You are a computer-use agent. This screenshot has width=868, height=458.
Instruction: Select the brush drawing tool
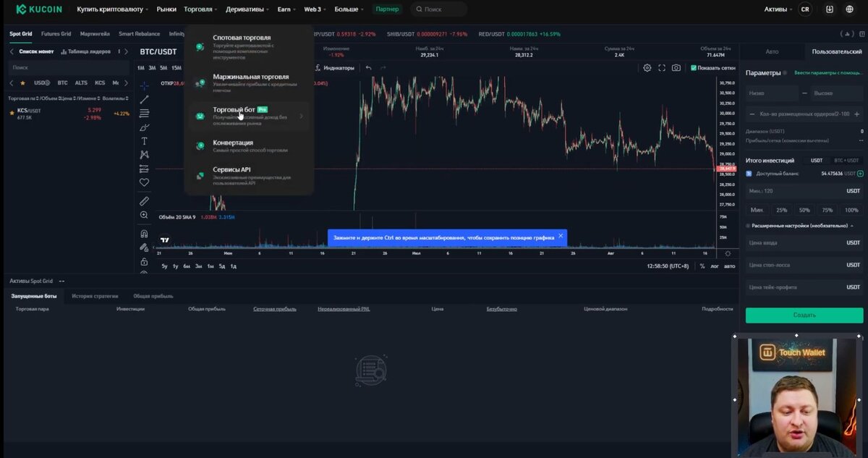[144, 127]
